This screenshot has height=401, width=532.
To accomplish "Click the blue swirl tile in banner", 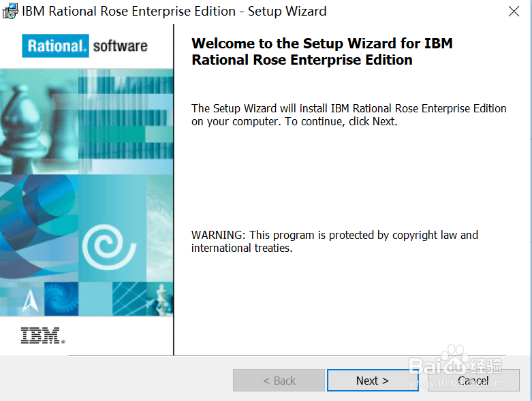I will [61, 298].
